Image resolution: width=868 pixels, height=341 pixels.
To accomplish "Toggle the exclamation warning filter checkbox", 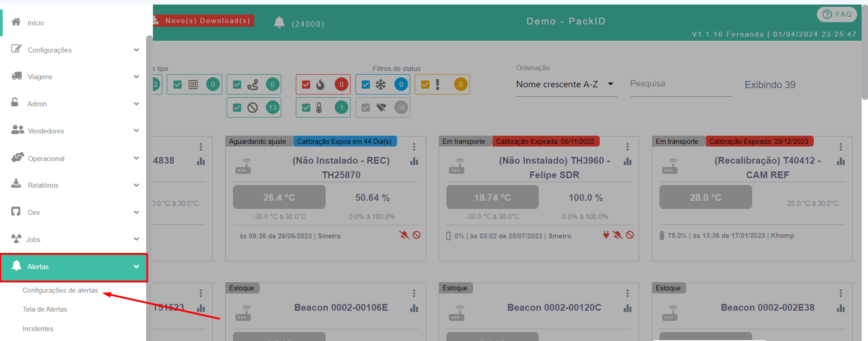I will point(425,85).
